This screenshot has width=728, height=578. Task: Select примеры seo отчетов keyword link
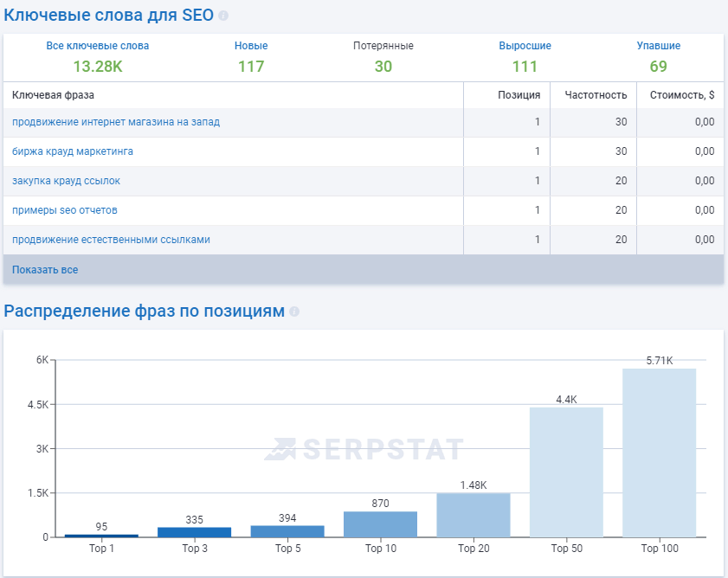[x=65, y=210]
